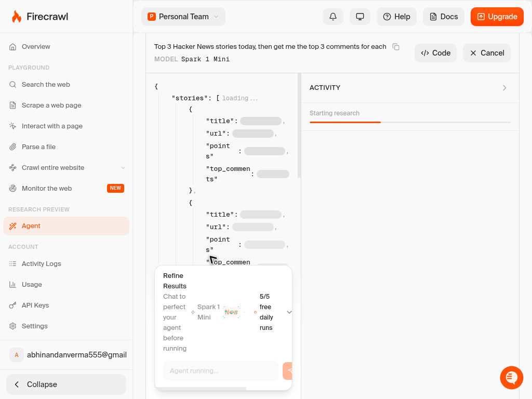The image size is (532, 399).
Task: Click the "stories" key in JSON
Action: (190, 98)
